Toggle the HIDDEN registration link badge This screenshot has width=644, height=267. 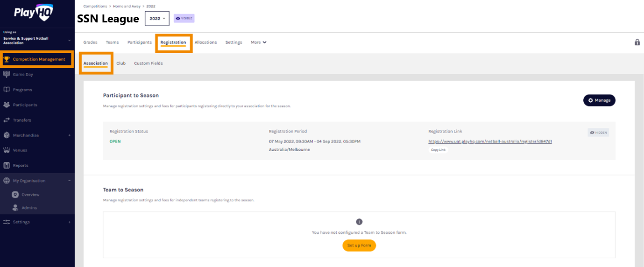[x=598, y=133]
